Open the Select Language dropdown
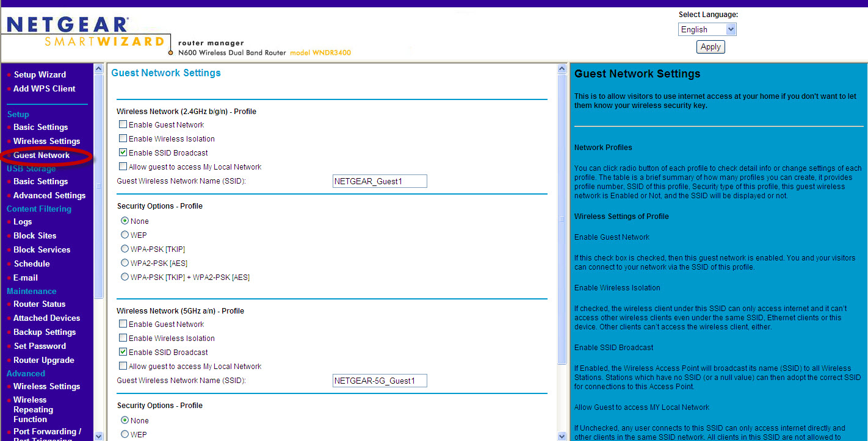Image resolution: width=868 pixels, height=441 pixels. pos(707,29)
